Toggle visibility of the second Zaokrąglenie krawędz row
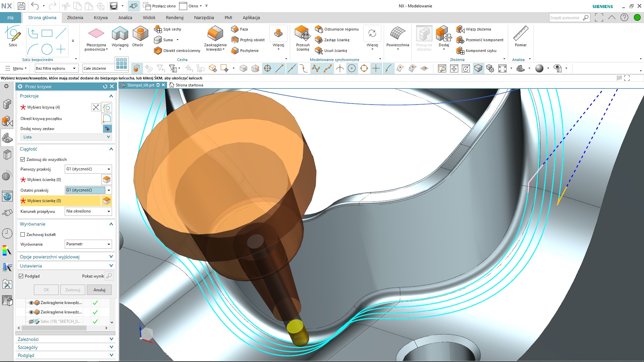This screenshot has width=644, height=362. click(x=31, y=312)
